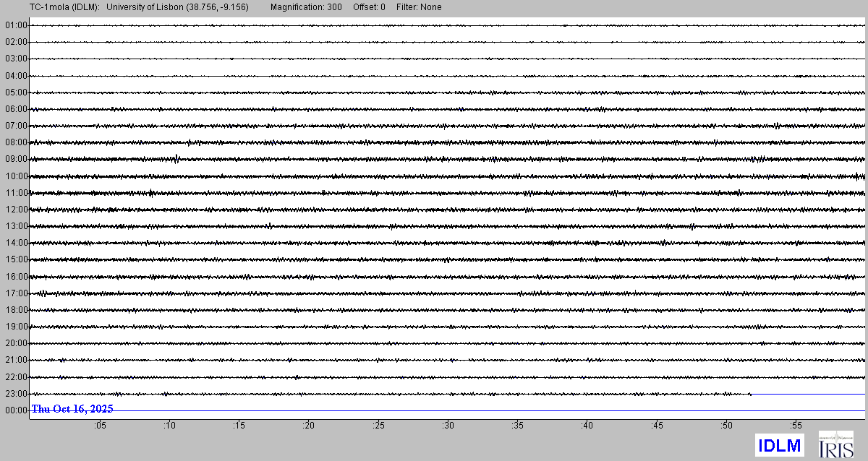Click the University of Lisbon coordinates text
868x461 pixels.
[x=178, y=7]
